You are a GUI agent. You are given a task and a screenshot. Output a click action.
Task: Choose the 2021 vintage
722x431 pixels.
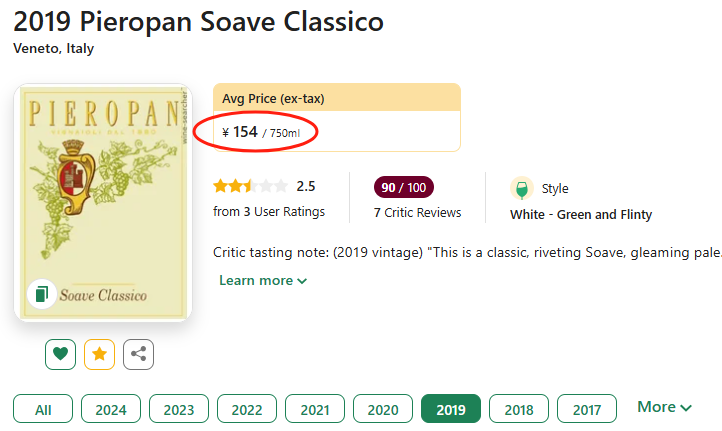click(x=315, y=409)
